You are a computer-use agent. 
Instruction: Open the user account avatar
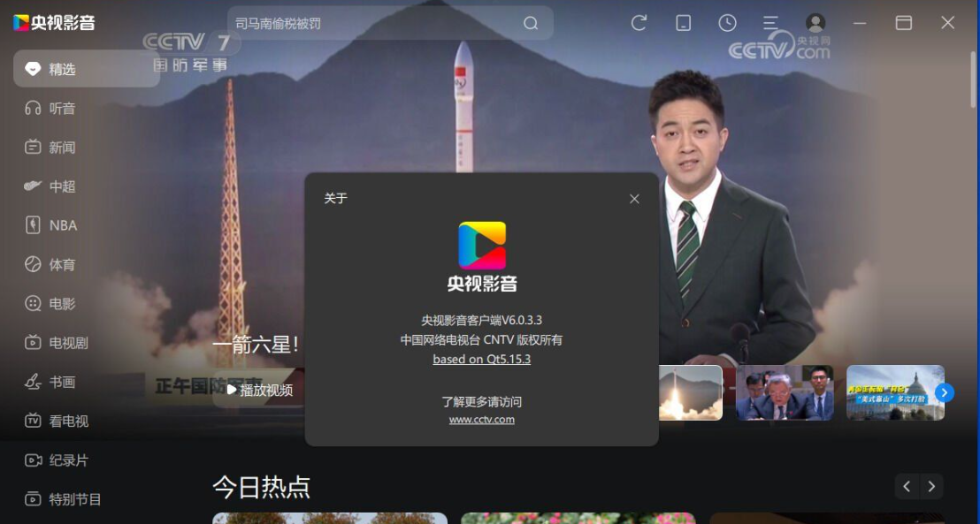click(815, 23)
